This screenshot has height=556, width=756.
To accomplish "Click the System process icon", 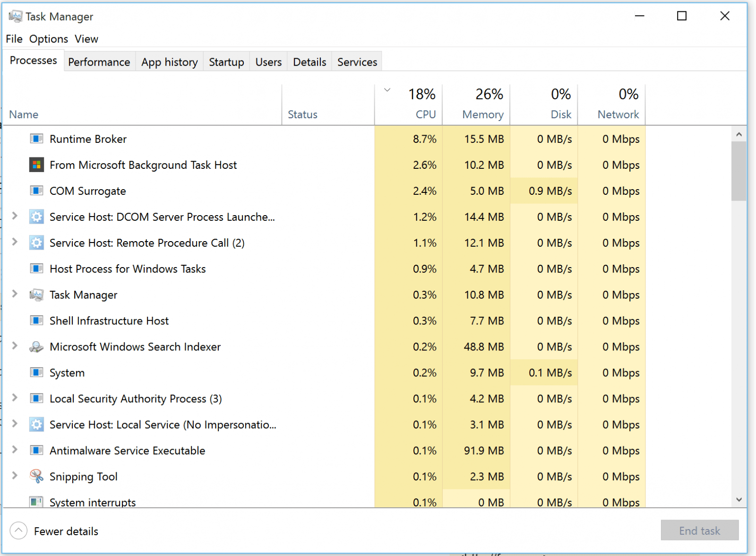I will tap(36, 373).
